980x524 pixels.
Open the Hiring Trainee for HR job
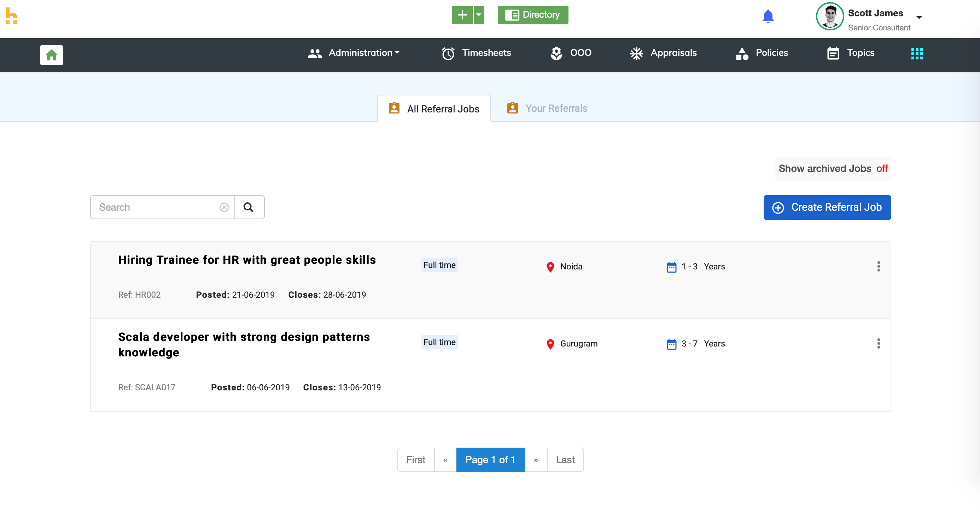pyautogui.click(x=247, y=260)
